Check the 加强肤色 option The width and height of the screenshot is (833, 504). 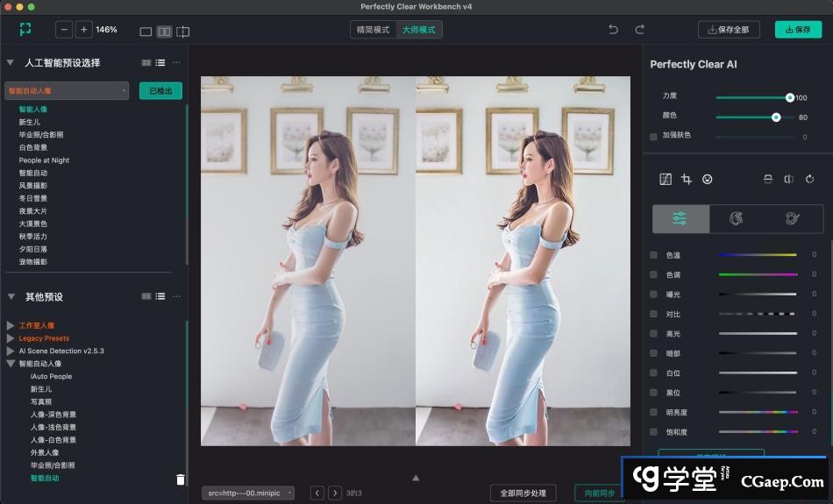click(x=653, y=136)
